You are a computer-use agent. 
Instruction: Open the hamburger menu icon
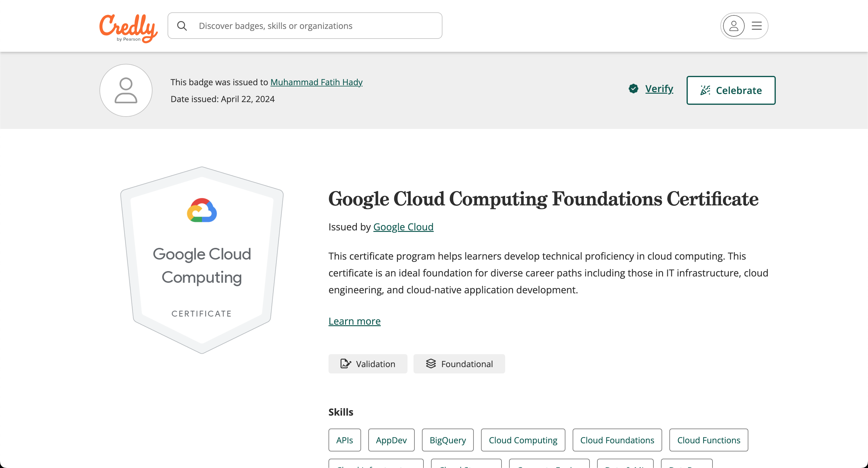point(756,26)
